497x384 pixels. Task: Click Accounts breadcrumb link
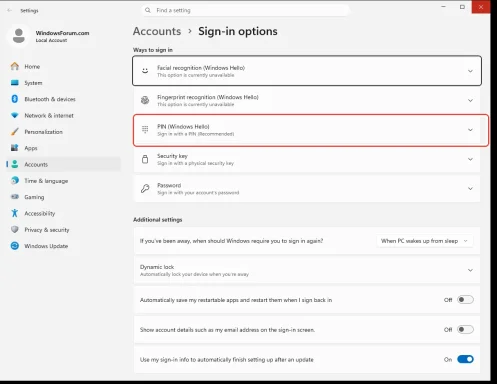tap(157, 31)
